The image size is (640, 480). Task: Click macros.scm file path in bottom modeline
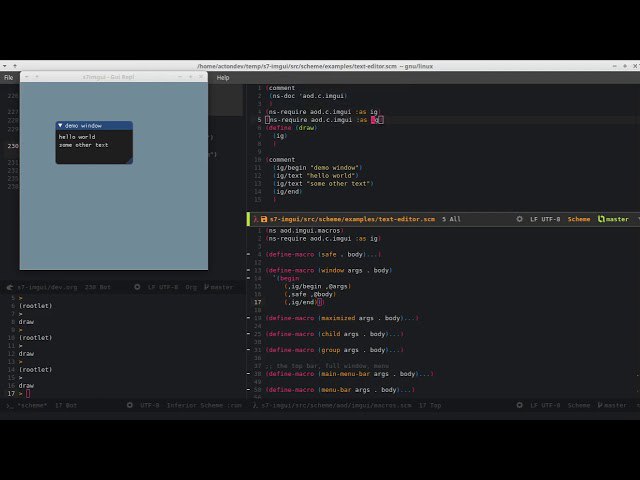click(x=337, y=405)
